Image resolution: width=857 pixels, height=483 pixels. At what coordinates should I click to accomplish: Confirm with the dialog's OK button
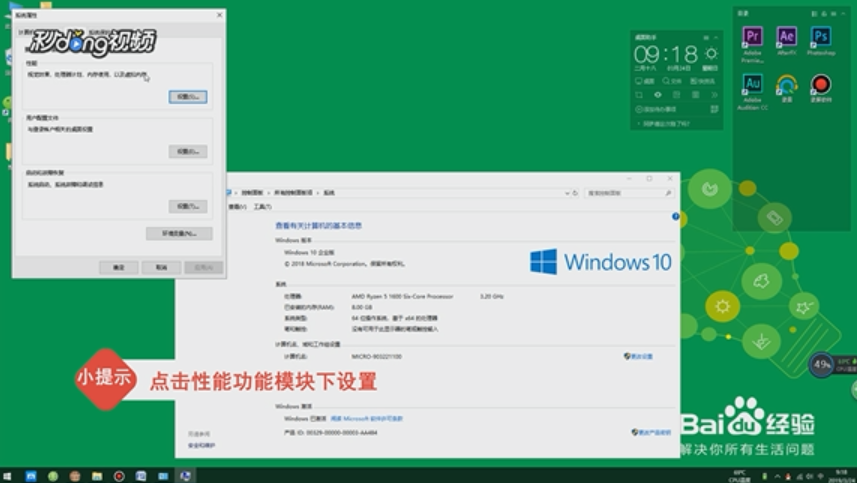[x=119, y=267]
